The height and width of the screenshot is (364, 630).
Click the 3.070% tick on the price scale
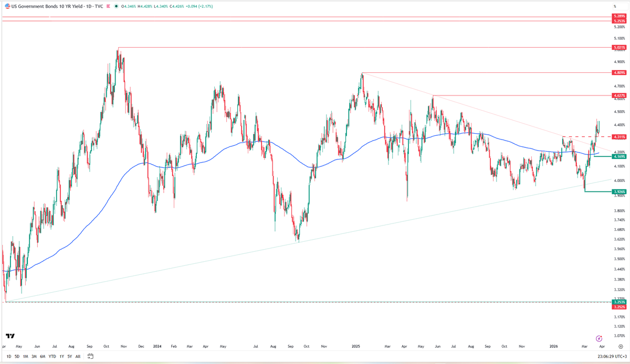point(619,336)
